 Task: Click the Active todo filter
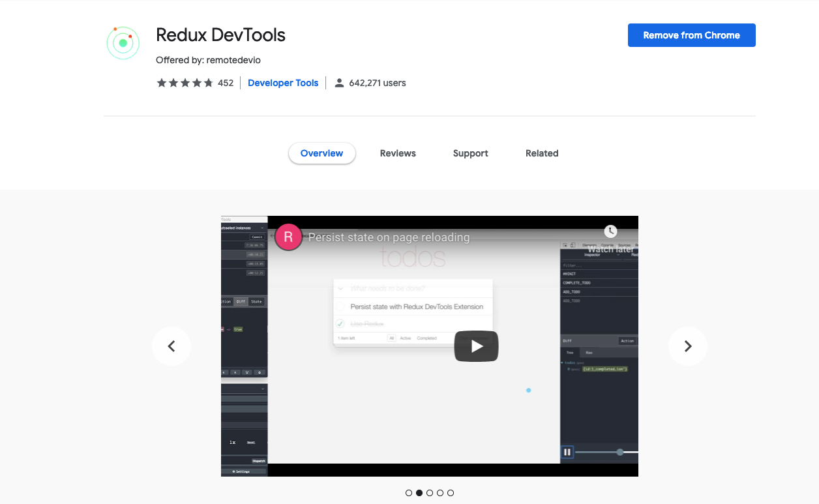click(x=406, y=338)
